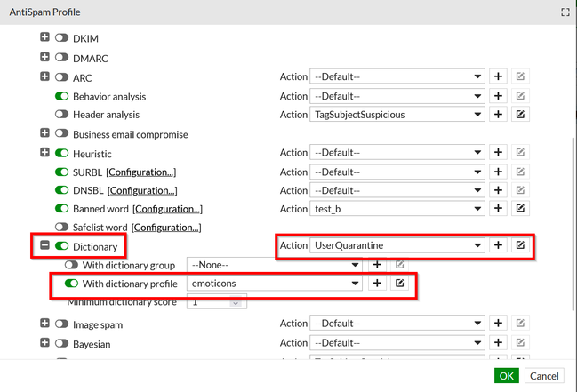Click the Minimum dictionary score field
This screenshot has height=392, width=577.
click(214, 302)
